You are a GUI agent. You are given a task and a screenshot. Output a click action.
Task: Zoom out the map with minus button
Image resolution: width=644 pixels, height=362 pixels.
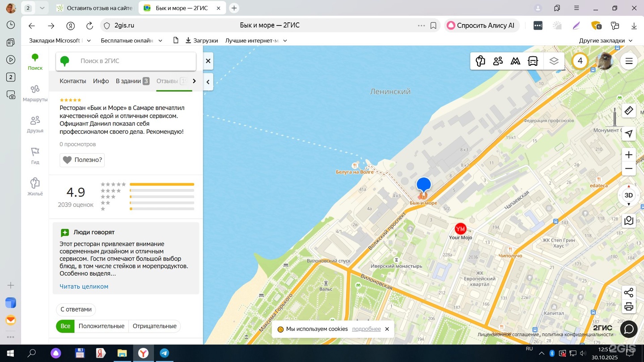click(629, 169)
